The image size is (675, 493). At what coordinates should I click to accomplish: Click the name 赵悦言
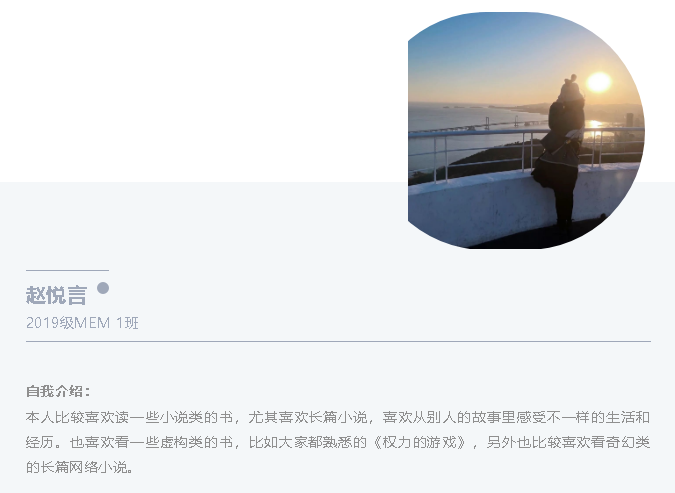tap(56, 295)
